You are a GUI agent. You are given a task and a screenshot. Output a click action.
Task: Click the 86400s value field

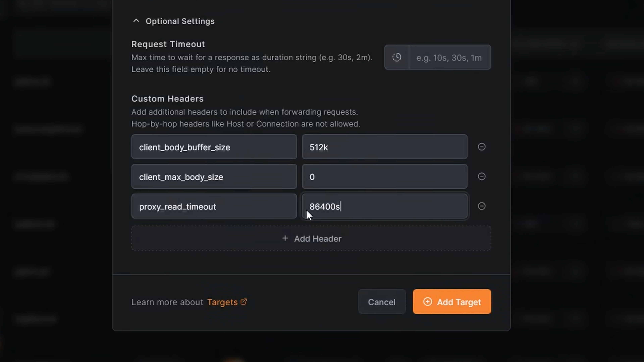384,206
